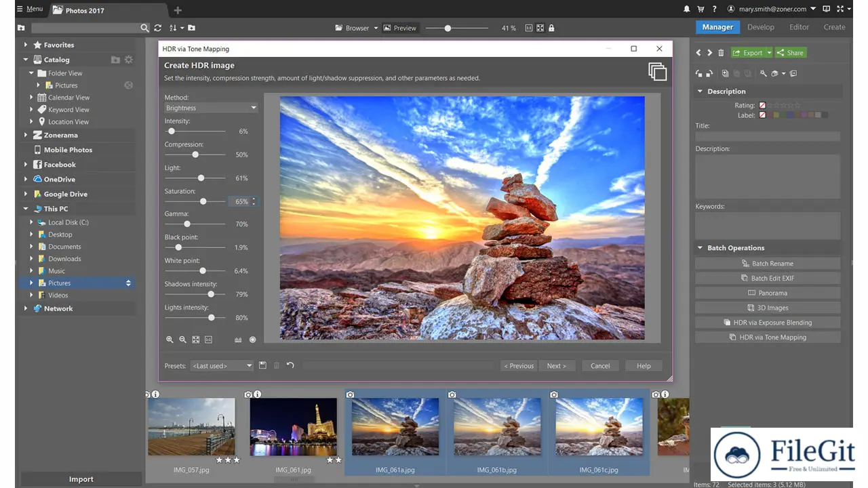Collapse the Batch Operations section

point(700,248)
